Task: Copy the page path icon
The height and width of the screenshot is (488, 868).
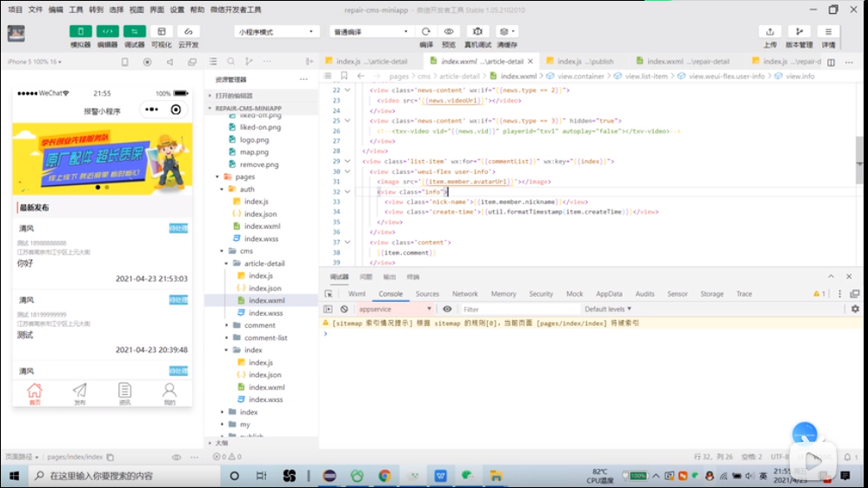Action: (110, 457)
